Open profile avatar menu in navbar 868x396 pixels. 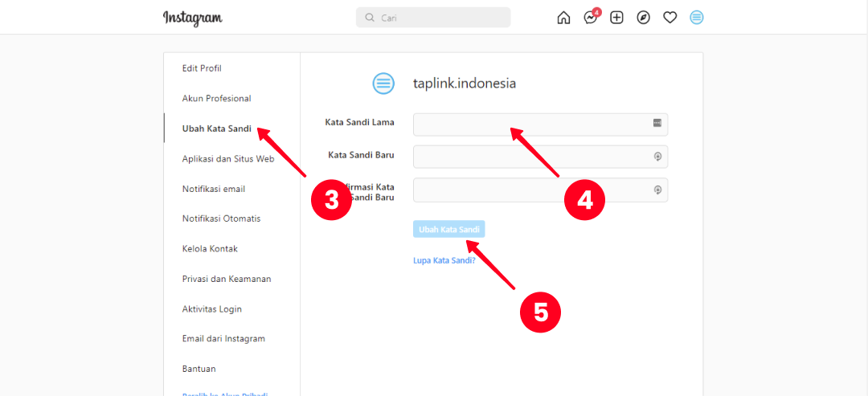pyautogui.click(x=696, y=18)
